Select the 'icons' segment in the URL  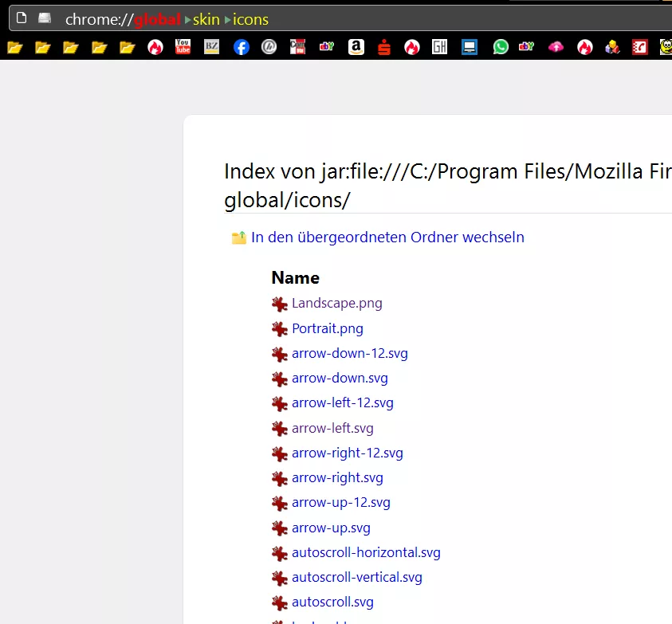click(251, 20)
